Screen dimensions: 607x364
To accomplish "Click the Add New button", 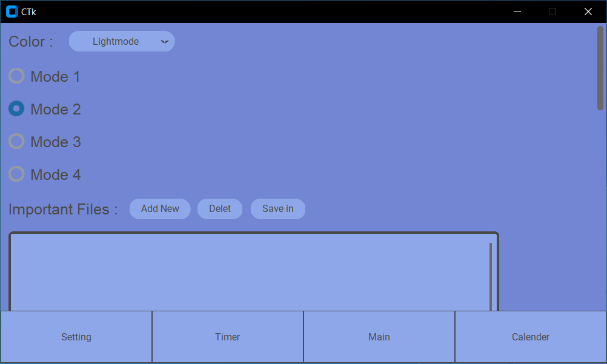I will 160,209.
